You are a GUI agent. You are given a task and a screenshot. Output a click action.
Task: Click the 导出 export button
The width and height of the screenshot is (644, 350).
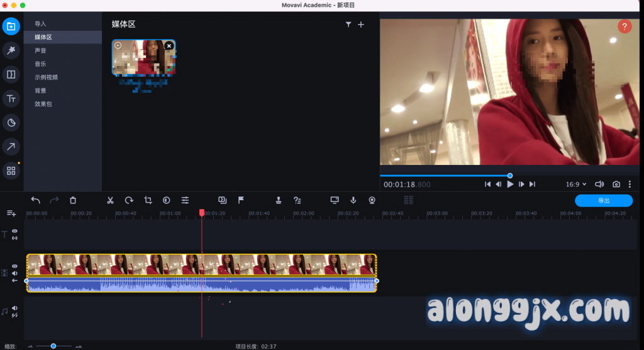(603, 200)
